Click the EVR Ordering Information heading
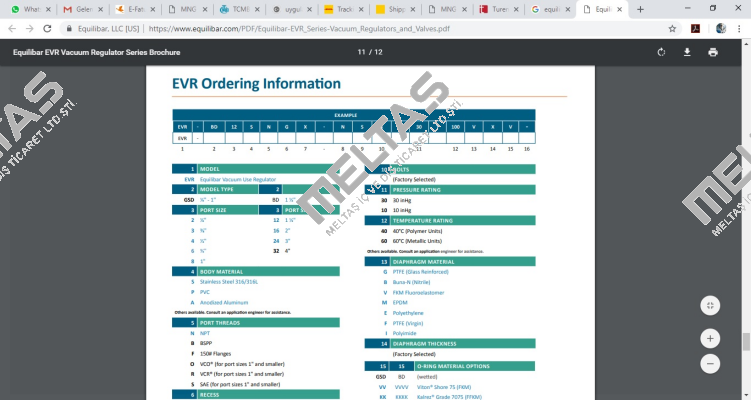The height and width of the screenshot is (400, 751). (x=256, y=83)
